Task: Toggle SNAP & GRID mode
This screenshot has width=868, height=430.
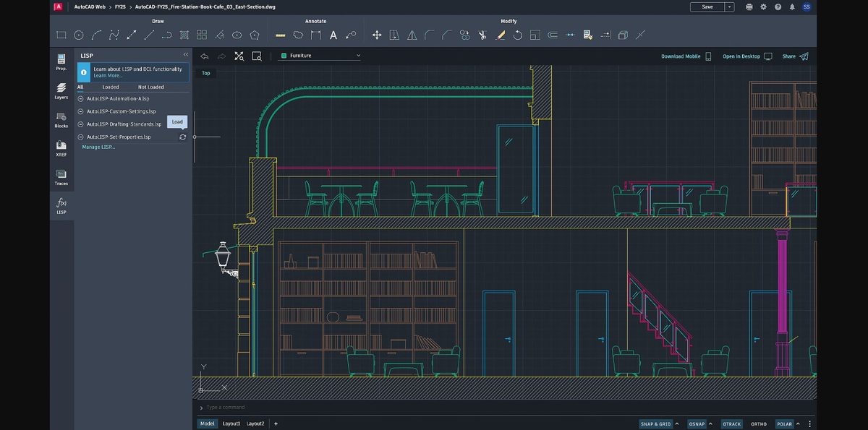Action: coord(655,424)
